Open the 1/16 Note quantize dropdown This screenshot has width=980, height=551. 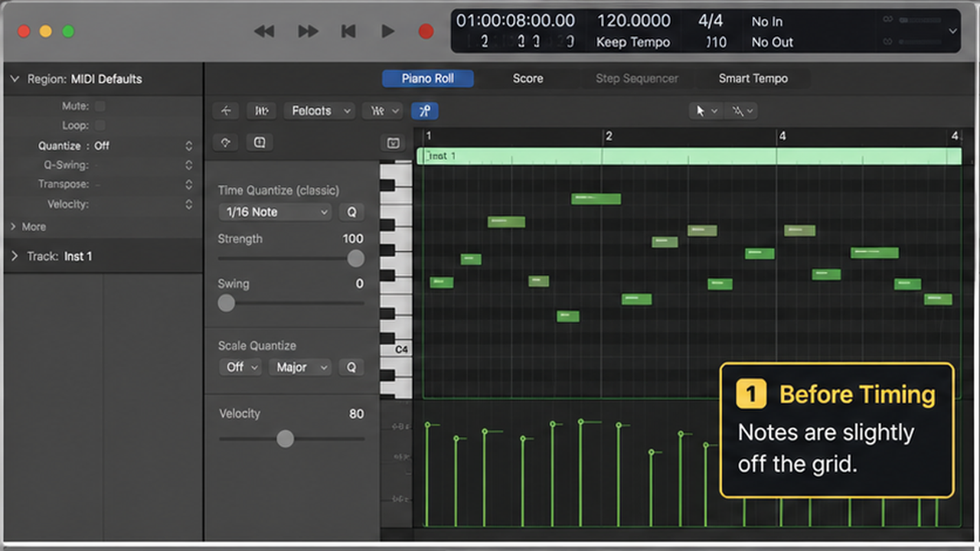[x=275, y=212]
